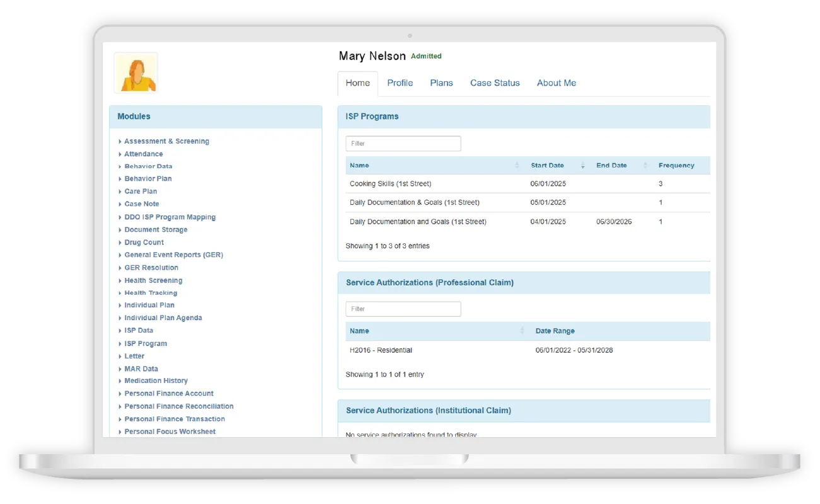Open the MAR Data module

[141, 369]
